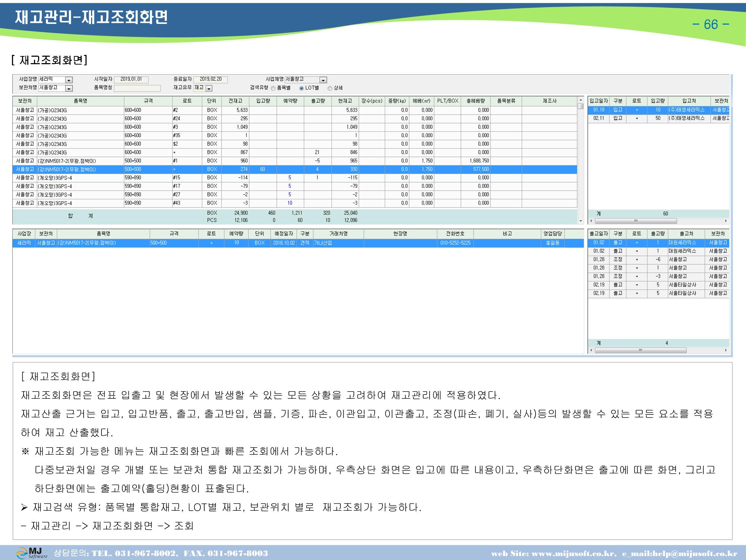Click the 종료일자 date field 2019.02.20
The width and height of the screenshot is (746, 560).
[x=210, y=80]
